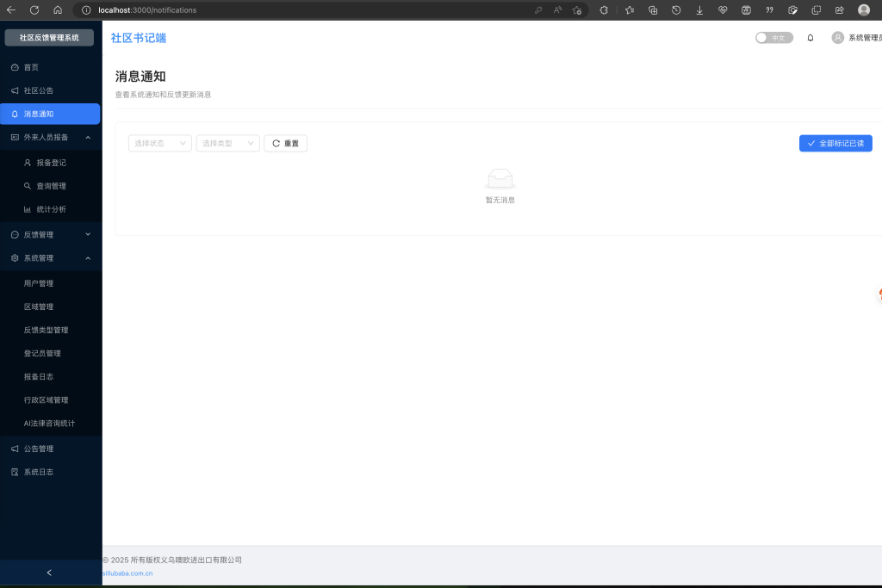
Task: Click the system administrator avatar icon
Action: tap(837, 38)
